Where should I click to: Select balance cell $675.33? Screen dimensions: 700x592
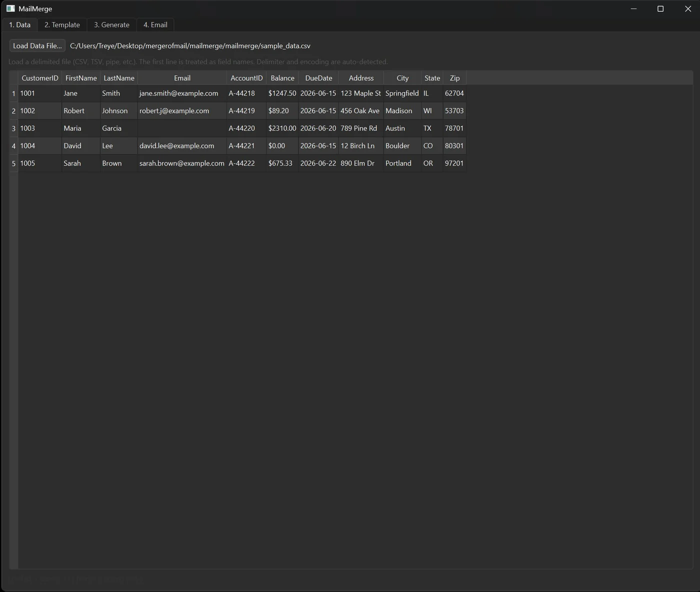tap(282, 163)
